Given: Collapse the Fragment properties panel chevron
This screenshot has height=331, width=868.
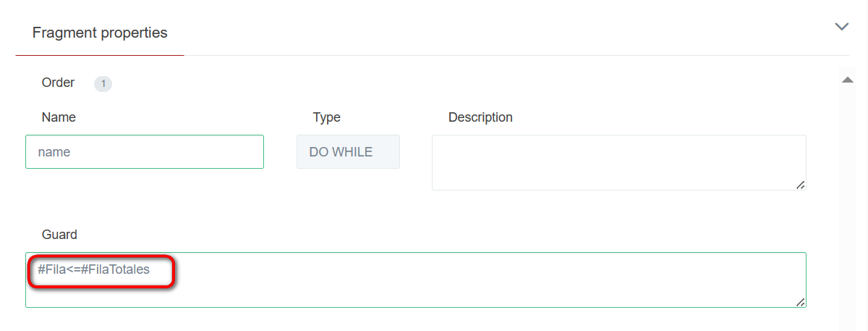Looking at the screenshot, I should tap(841, 27).
